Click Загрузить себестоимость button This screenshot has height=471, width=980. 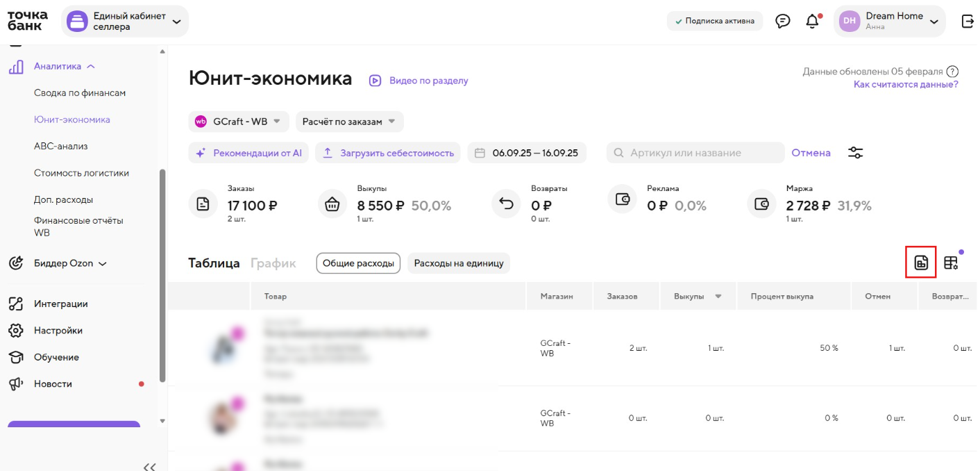[388, 153]
